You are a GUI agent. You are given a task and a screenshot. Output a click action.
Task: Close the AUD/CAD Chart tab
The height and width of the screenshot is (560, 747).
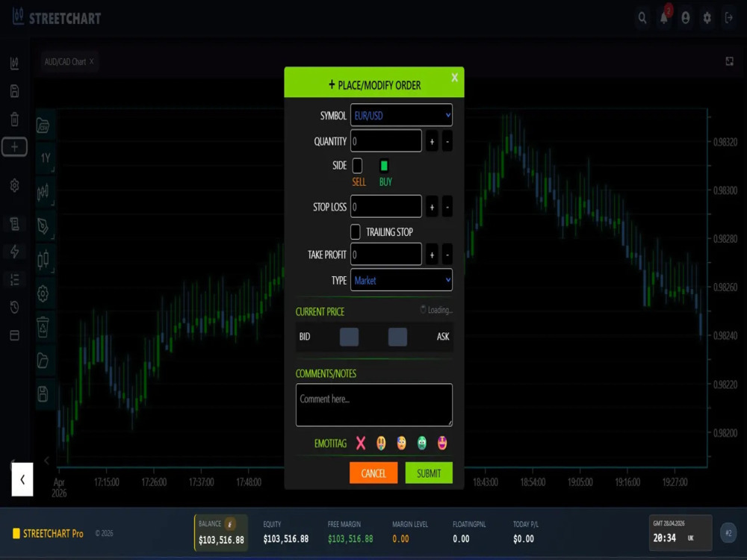tap(92, 61)
